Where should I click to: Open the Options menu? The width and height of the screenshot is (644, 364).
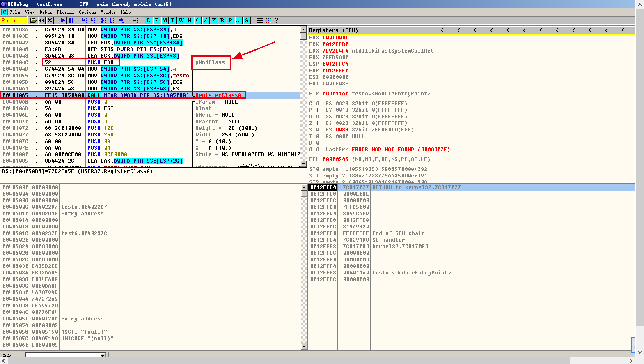pos(87,12)
